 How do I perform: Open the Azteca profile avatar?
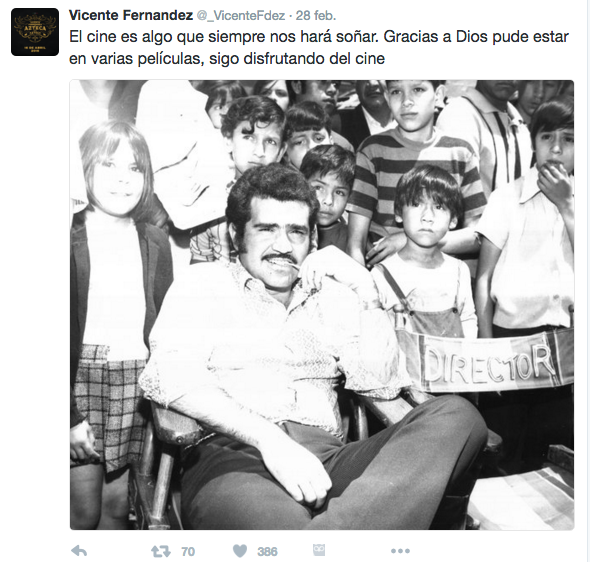(x=35, y=32)
